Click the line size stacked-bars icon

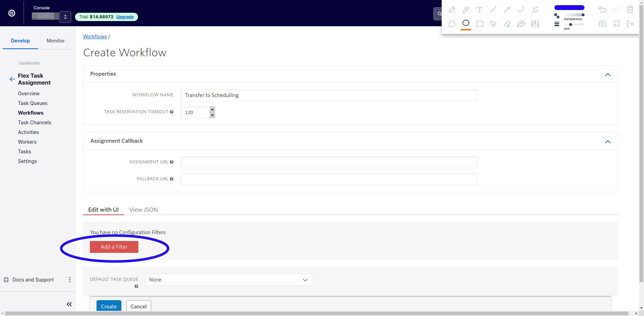557,24
